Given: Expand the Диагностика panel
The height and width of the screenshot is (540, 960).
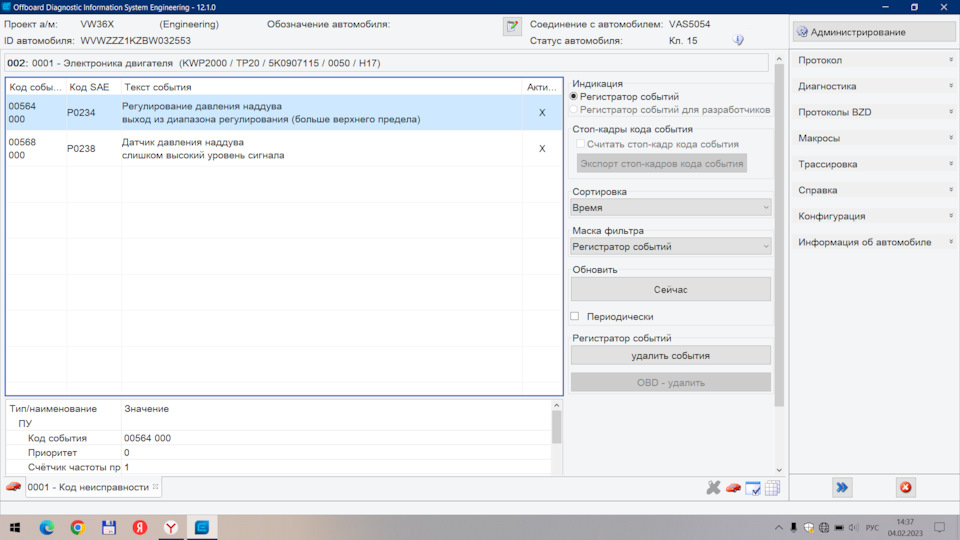Looking at the screenshot, I should (874, 86).
